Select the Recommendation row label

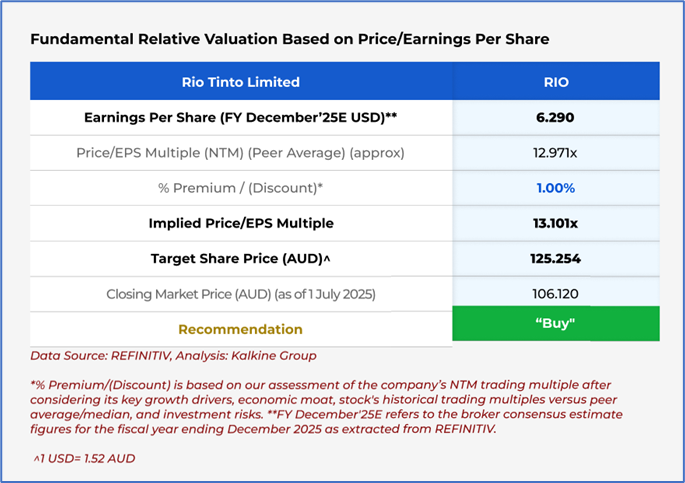tap(241, 329)
